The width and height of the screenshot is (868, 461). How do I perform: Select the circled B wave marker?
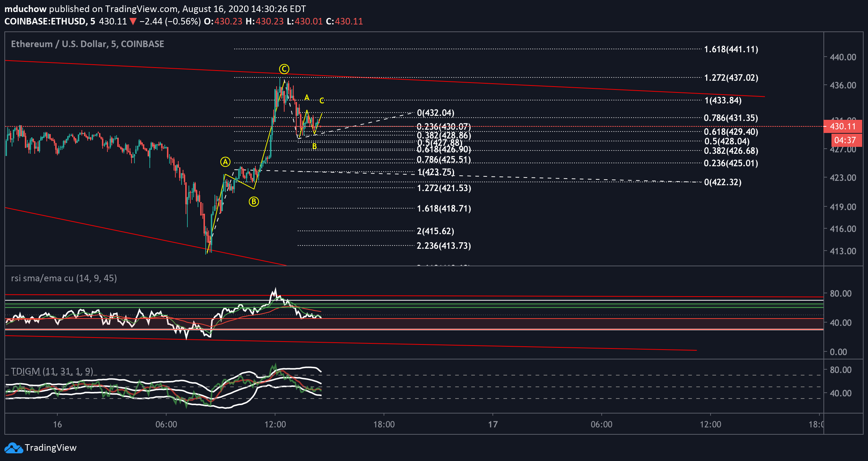tap(254, 202)
